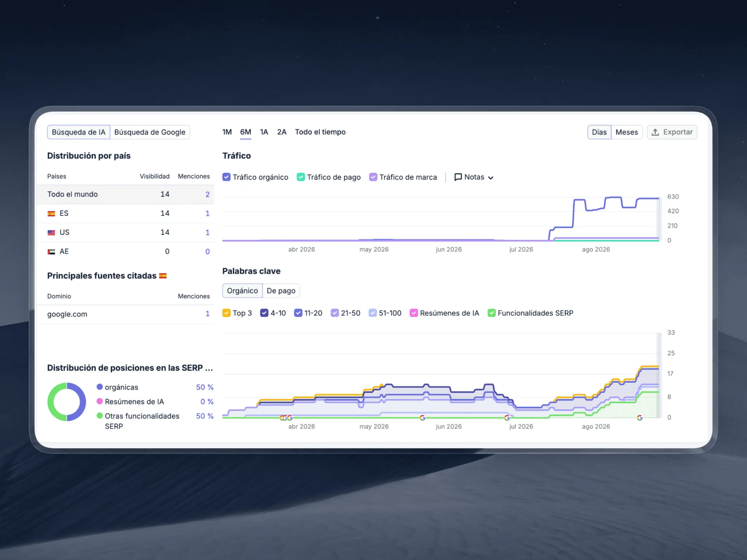The width and height of the screenshot is (747, 560).
Task: Click the Dominio column header
Action: 59,296
